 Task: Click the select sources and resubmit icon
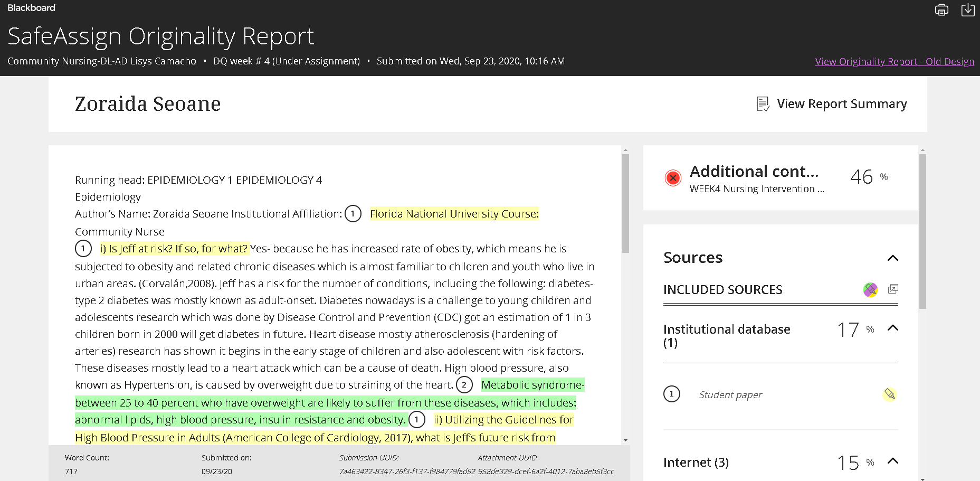tap(893, 289)
